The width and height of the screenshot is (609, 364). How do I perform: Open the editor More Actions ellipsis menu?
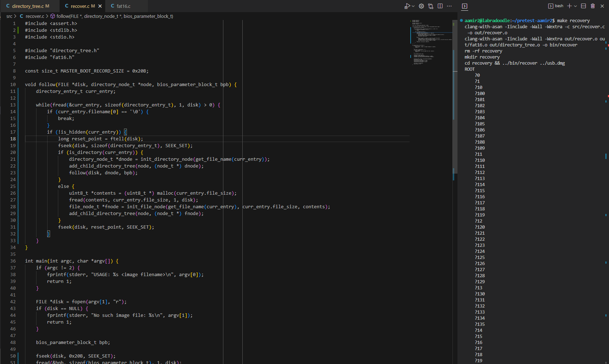449,6
